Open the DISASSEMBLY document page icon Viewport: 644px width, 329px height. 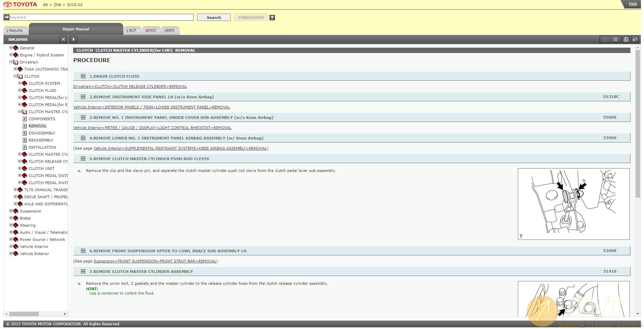click(x=25, y=133)
